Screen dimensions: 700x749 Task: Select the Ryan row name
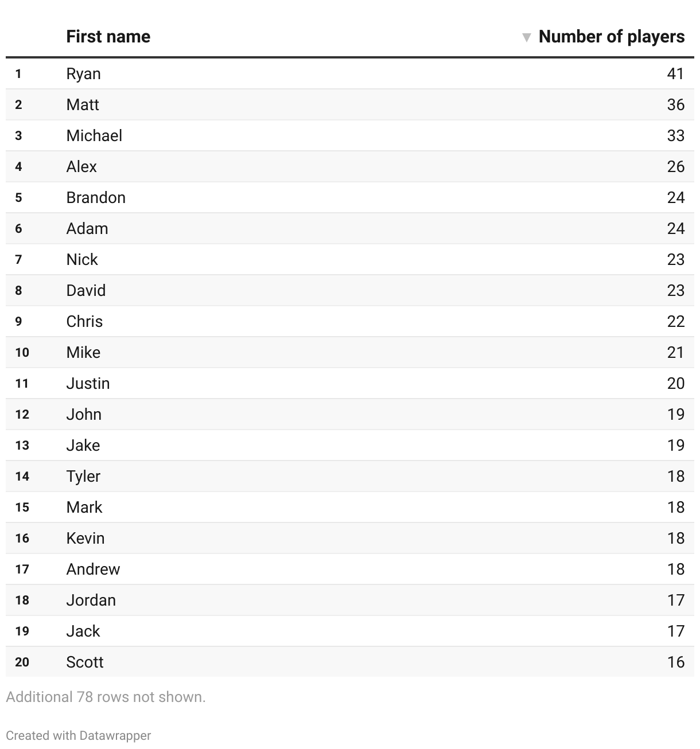(83, 74)
